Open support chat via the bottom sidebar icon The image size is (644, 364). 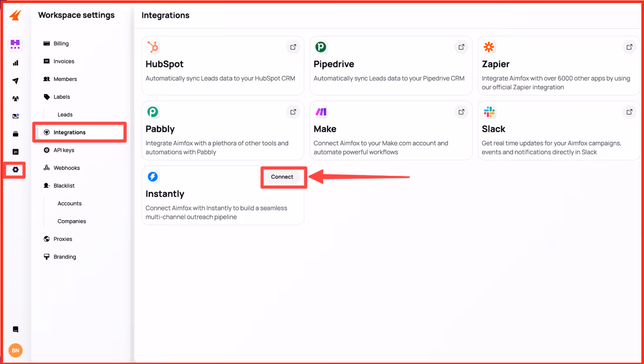point(15,329)
